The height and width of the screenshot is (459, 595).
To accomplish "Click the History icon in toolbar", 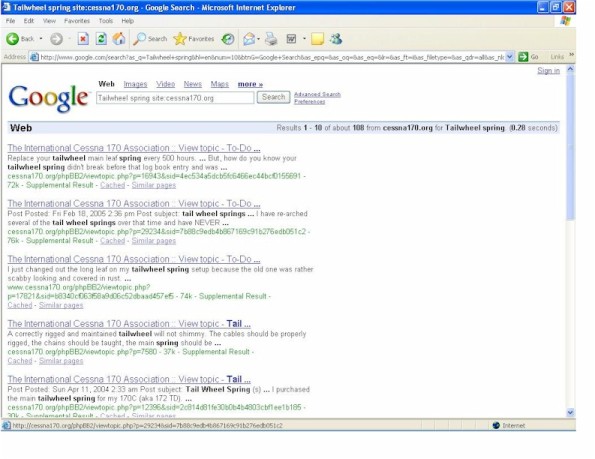I will tap(228, 39).
